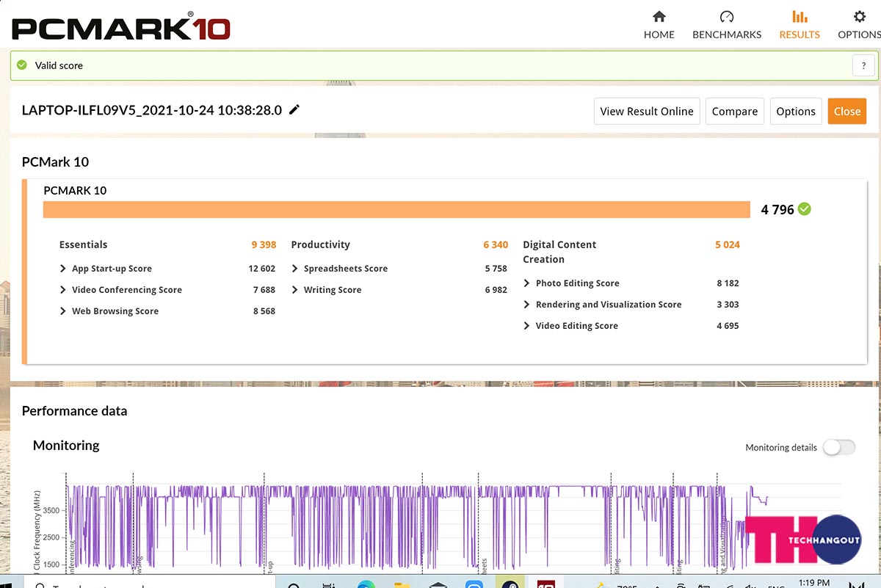Click the Video Conferencing value 7 688
The height and width of the screenshot is (588, 881).
264,290
